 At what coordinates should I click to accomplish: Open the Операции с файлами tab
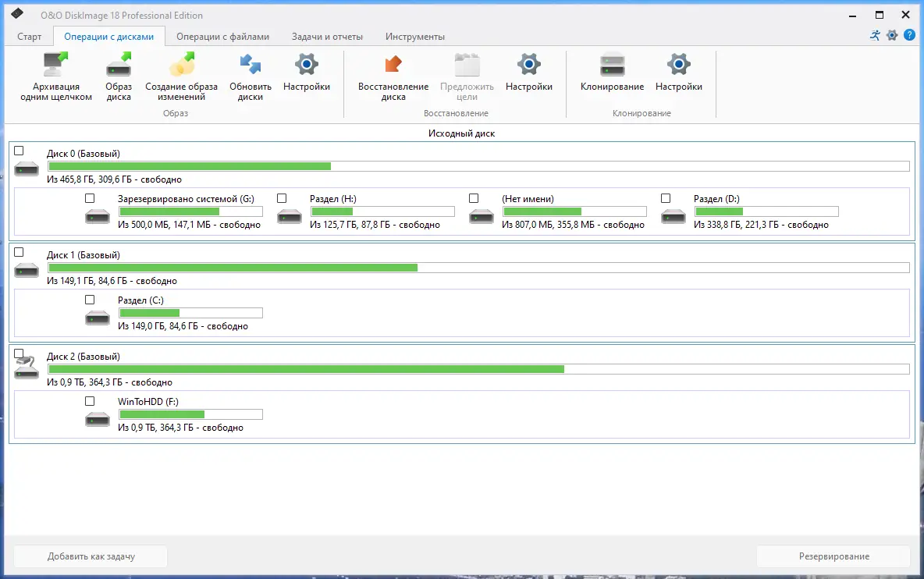[x=222, y=37]
